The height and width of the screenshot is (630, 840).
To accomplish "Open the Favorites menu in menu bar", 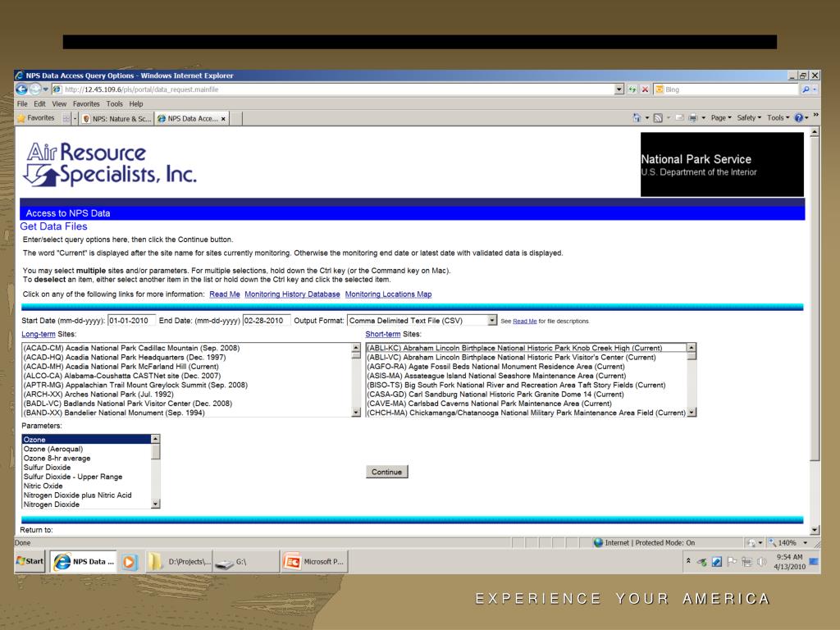I will pyautogui.click(x=86, y=104).
